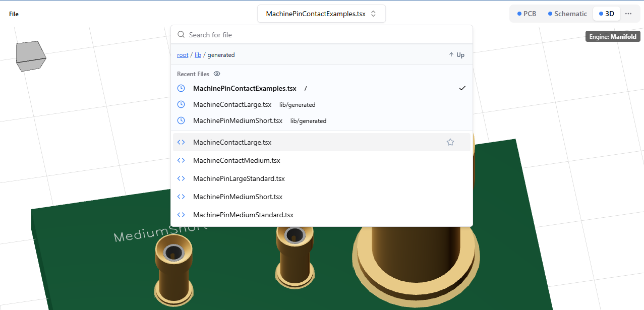Screen dimensions: 644x310
Task: Click the Search for file input
Action: point(322,35)
